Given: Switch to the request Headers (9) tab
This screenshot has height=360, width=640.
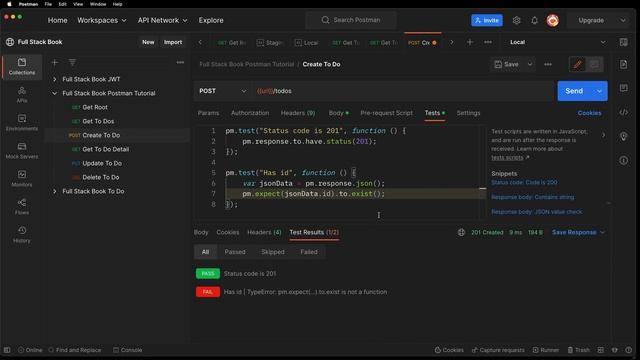Looking at the screenshot, I should pos(298,113).
